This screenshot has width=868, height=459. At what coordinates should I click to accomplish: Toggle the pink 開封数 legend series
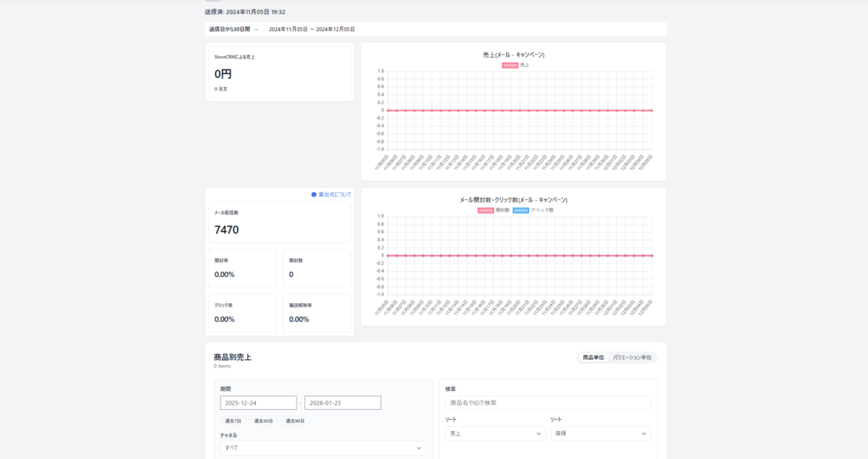(x=486, y=209)
